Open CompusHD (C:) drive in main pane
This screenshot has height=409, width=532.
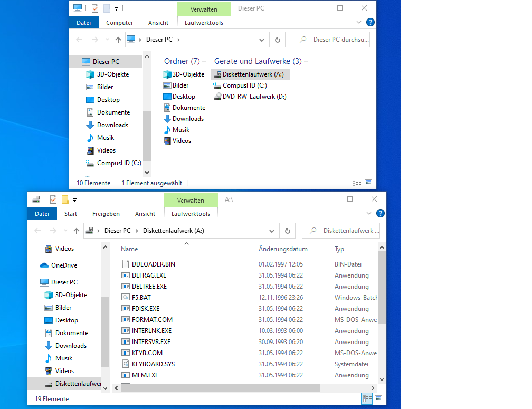coord(240,85)
